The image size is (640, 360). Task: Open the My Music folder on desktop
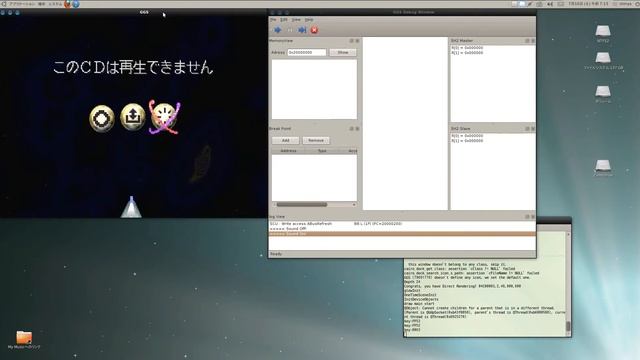24,338
